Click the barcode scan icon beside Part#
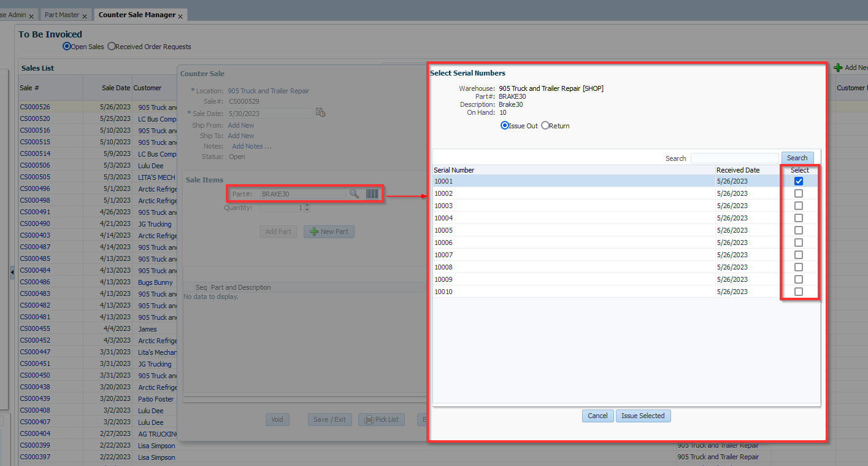Screen dimensions: 868x466 point(372,194)
